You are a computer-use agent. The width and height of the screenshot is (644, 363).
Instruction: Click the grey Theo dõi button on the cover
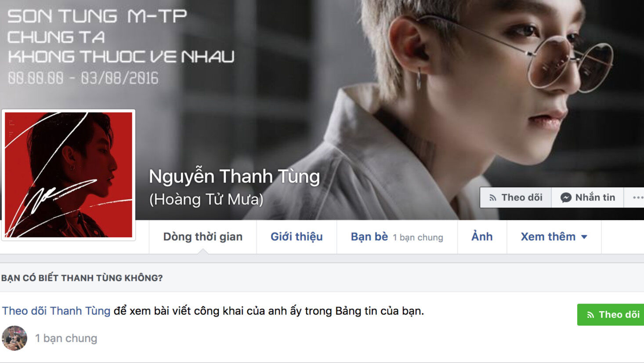[516, 198]
